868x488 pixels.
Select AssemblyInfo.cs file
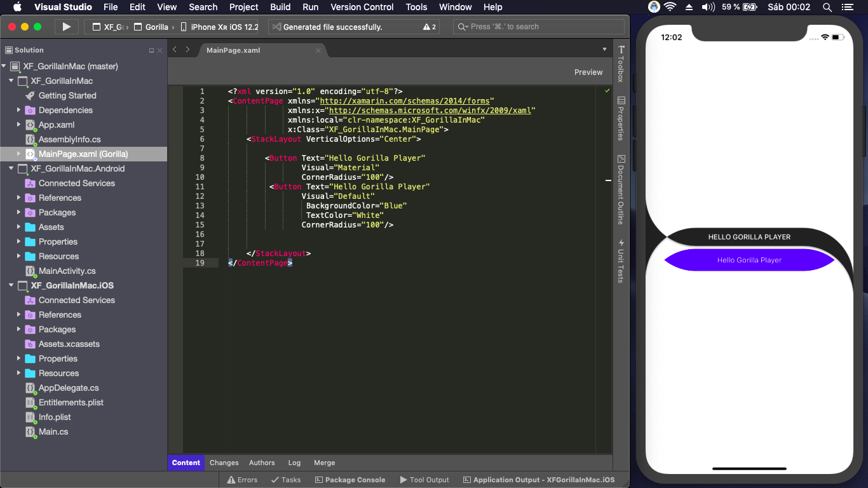(69, 139)
